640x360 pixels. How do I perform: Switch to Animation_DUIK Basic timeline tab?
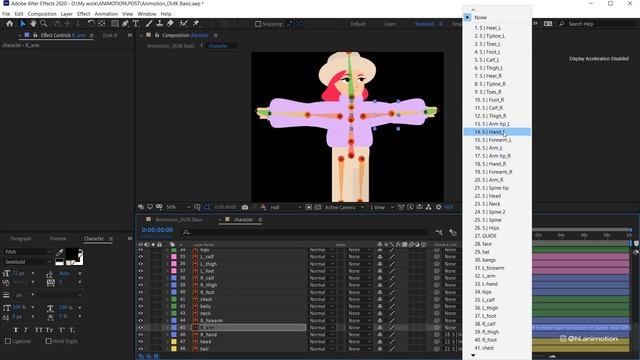click(x=179, y=220)
